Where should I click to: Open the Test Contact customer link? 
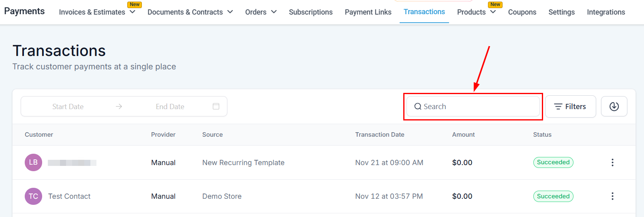click(x=69, y=196)
